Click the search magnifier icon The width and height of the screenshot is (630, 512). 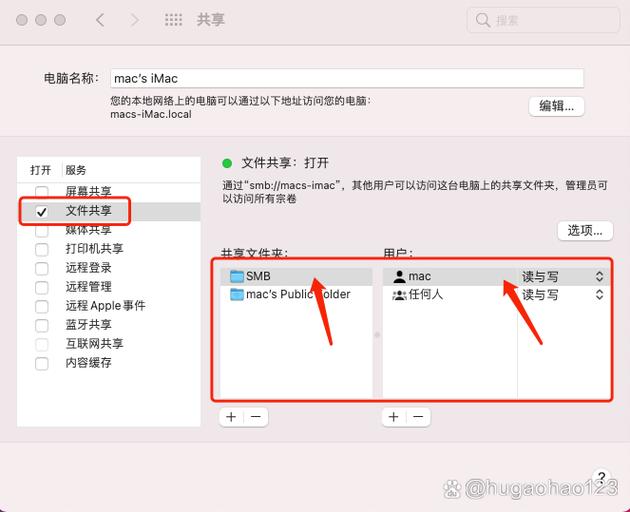coord(483,20)
